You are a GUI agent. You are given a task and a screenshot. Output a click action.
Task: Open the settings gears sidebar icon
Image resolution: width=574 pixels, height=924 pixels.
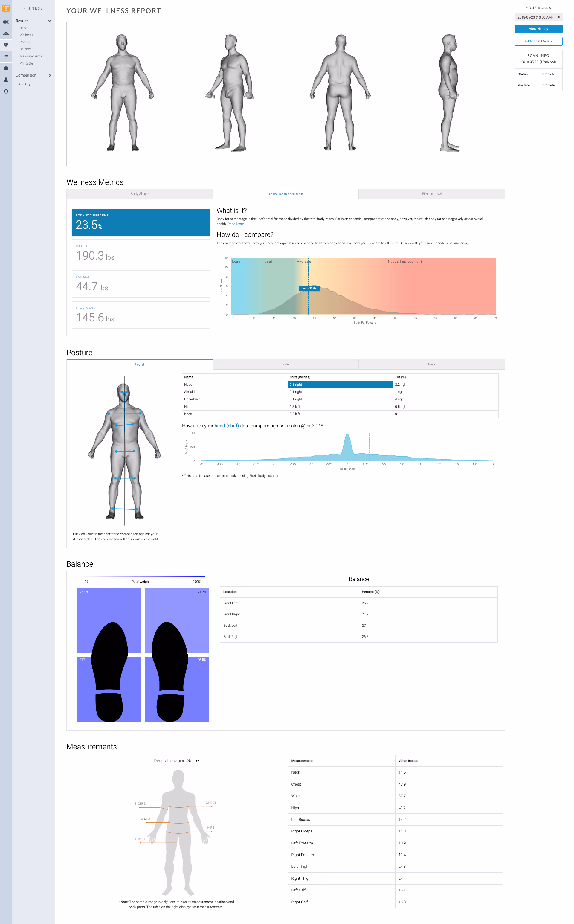pyautogui.click(x=6, y=22)
